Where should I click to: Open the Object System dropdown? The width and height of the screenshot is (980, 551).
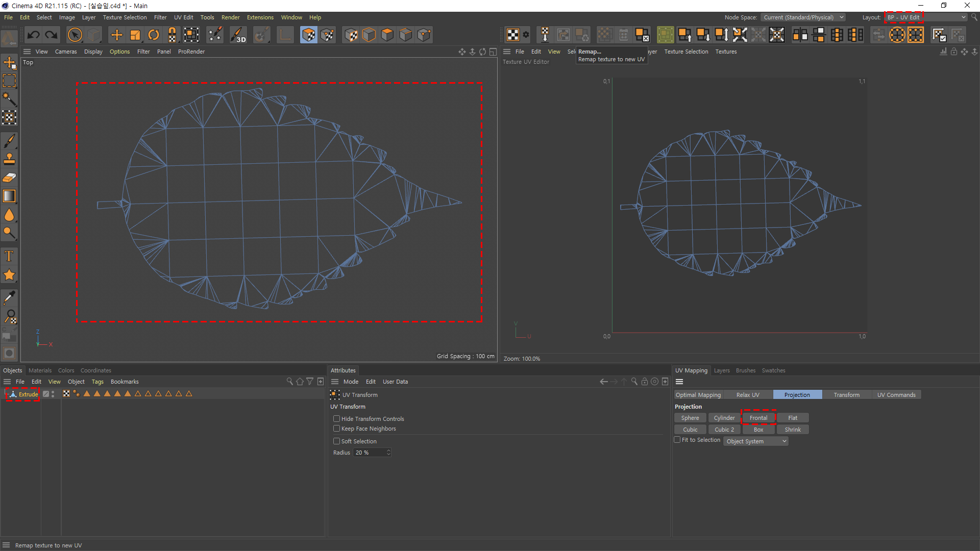pos(756,441)
